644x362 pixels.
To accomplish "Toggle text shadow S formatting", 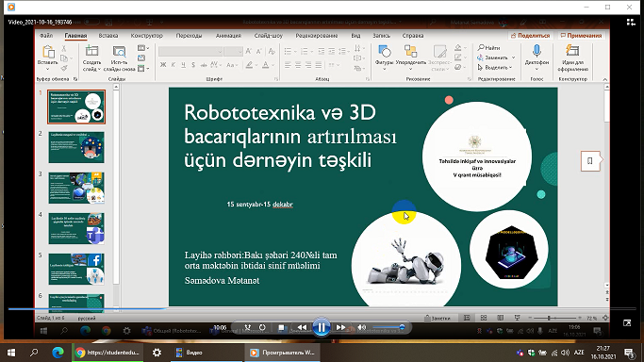I will 193,65.
